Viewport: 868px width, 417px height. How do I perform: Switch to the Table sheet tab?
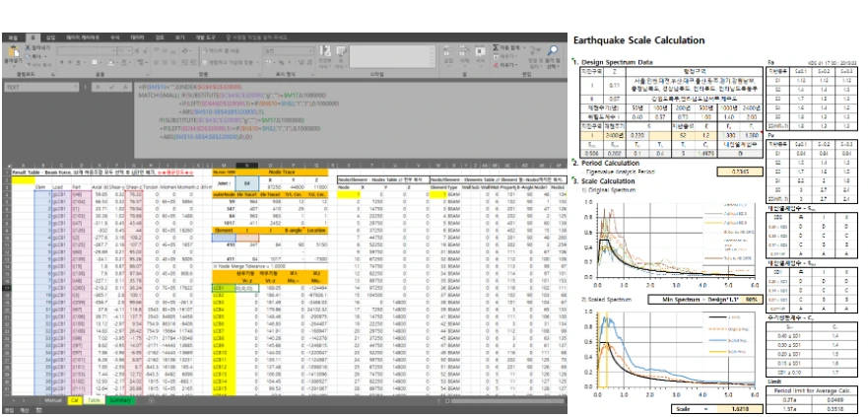point(95,400)
